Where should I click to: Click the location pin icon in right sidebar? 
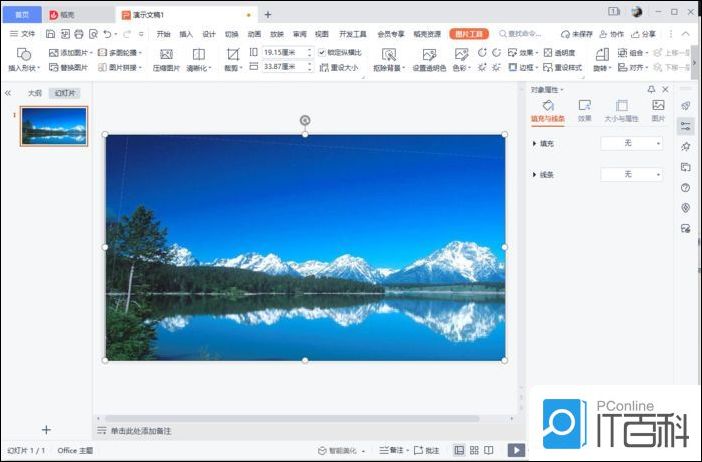click(x=685, y=208)
